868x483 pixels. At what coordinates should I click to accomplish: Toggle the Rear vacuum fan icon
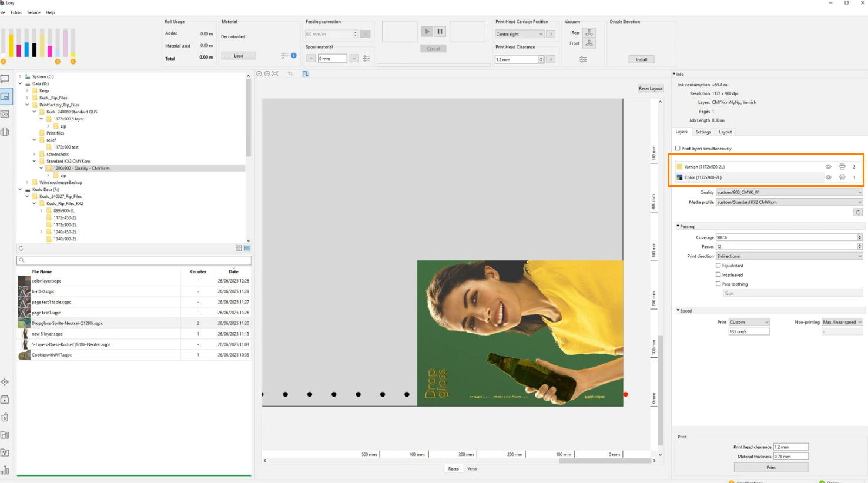(589, 33)
